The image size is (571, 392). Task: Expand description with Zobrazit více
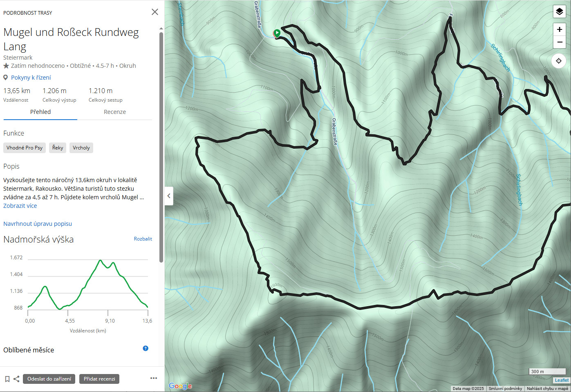click(x=20, y=206)
